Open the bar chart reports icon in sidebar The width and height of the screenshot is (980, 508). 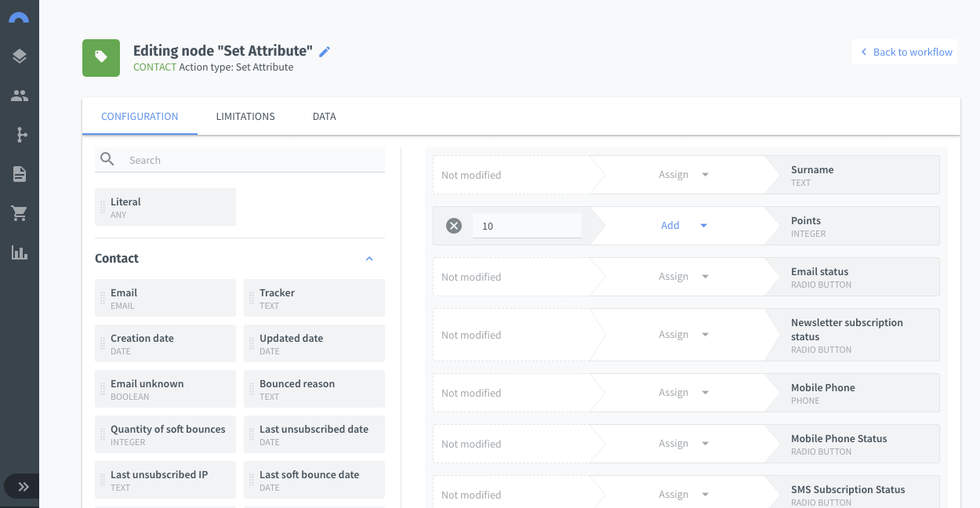20,252
